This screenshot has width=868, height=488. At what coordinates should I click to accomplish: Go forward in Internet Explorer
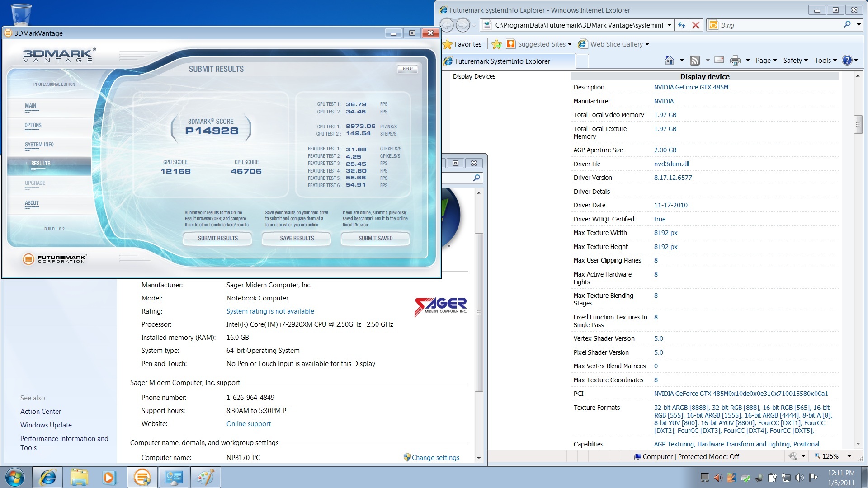tap(462, 25)
